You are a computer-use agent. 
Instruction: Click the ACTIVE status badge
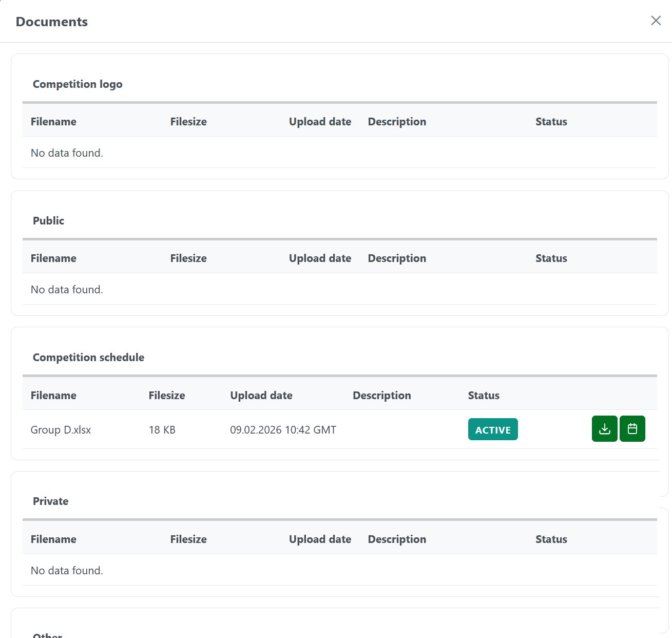click(492, 430)
